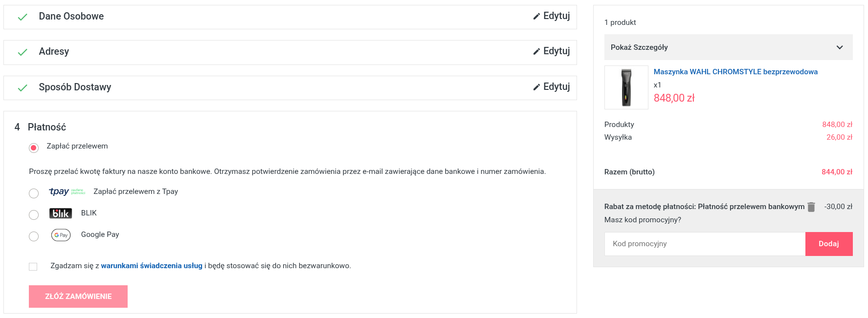Click the Kod promocyjny input field
Viewport: 868px width, 318px height.
(705, 244)
